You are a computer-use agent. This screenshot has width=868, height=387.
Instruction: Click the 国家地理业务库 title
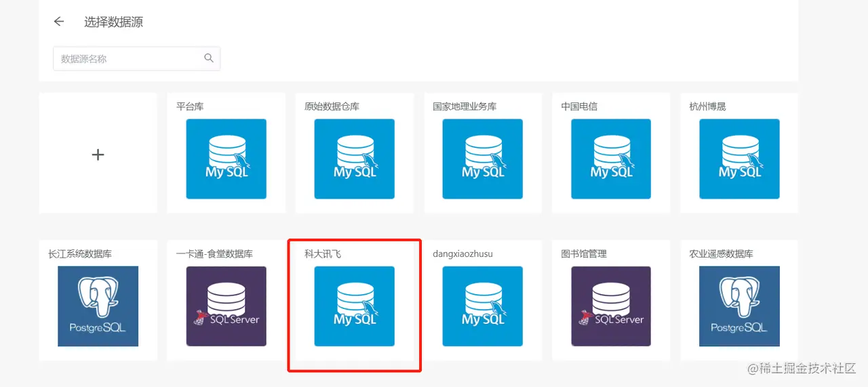465,106
